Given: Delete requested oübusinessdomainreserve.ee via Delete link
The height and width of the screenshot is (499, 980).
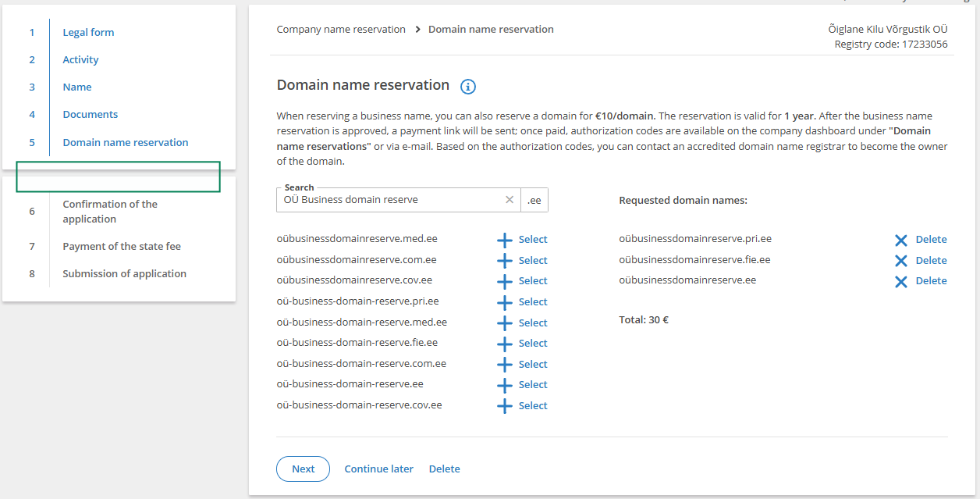Looking at the screenshot, I should pyautogui.click(x=931, y=281).
